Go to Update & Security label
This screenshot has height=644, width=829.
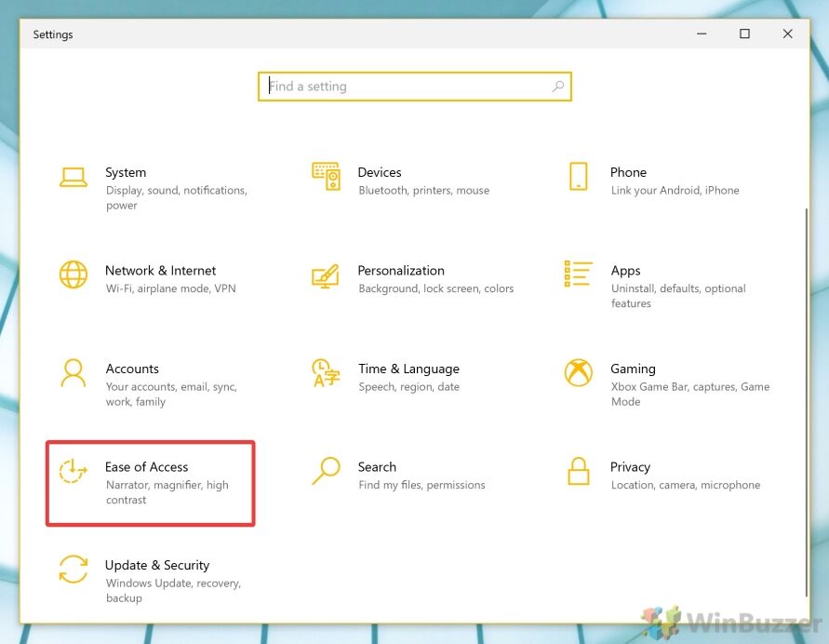[157, 565]
